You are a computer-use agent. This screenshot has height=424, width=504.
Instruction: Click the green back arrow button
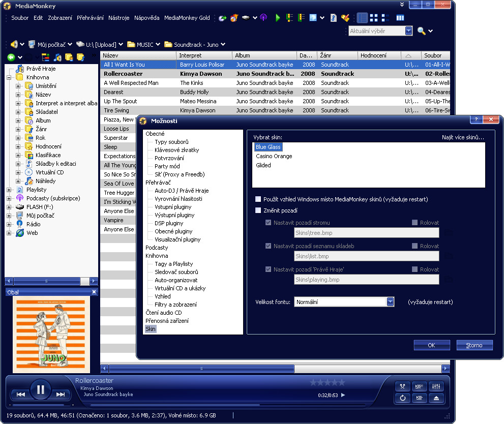click(x=11, y=57)
